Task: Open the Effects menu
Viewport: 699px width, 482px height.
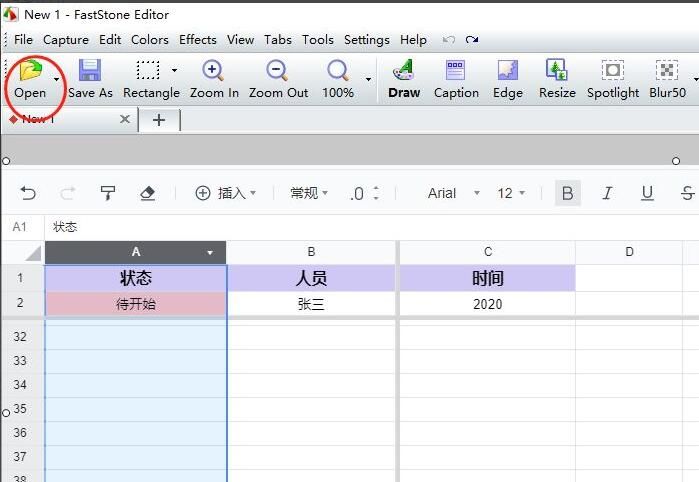Action: tap(198, 40)
